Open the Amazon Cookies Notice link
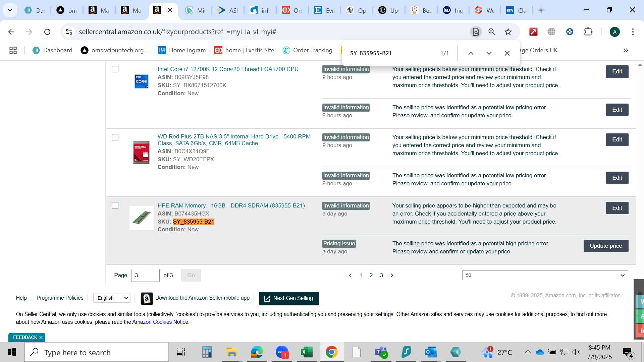This screenshot has width=644, height=362. (160, 322)
